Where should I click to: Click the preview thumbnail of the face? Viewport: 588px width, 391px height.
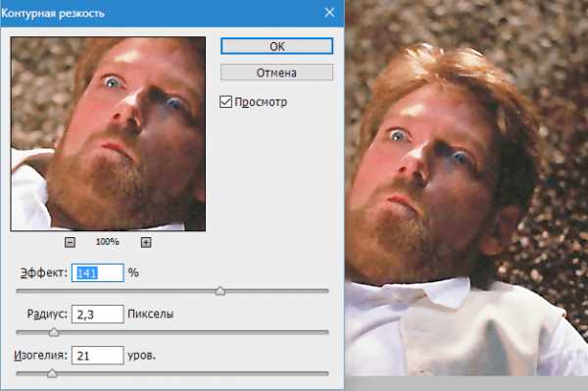(108, 133)
